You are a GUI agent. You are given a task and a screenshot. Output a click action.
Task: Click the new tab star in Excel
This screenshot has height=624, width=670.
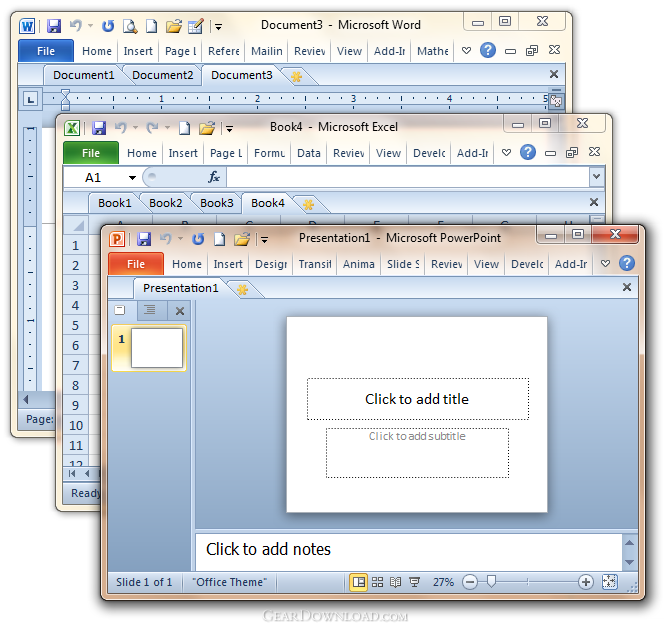coord(308,204)
